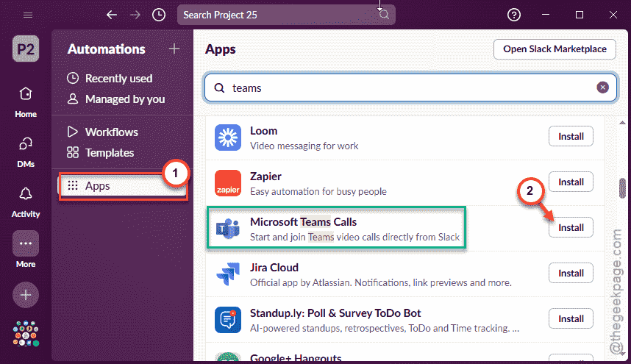The image size is (631, 364).
Task: Open Slack Marketplace
Action: pyautogui.click(x=555, y=49)
